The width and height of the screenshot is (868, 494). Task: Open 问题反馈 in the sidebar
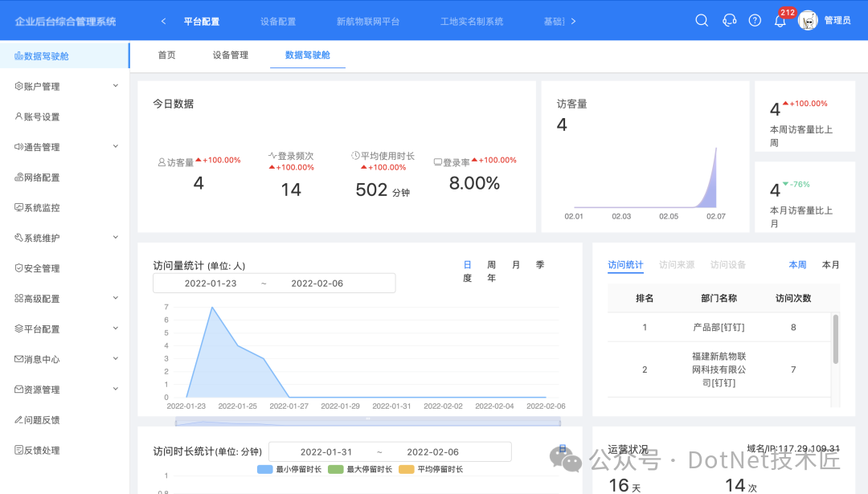point(37,420)
